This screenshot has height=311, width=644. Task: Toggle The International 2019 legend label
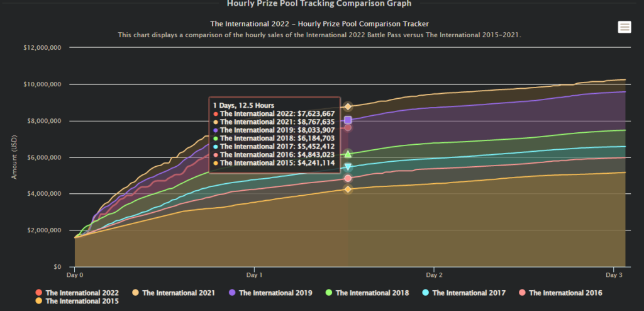click(275, 293)
